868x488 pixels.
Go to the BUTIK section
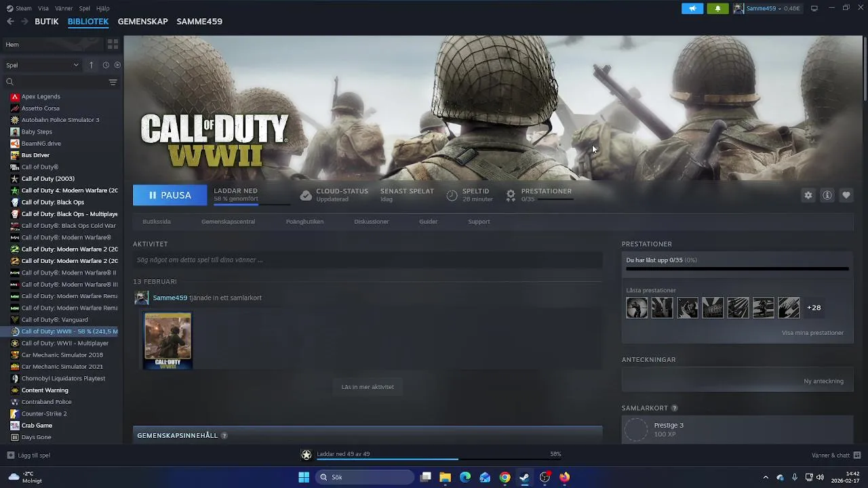[47, 22]
